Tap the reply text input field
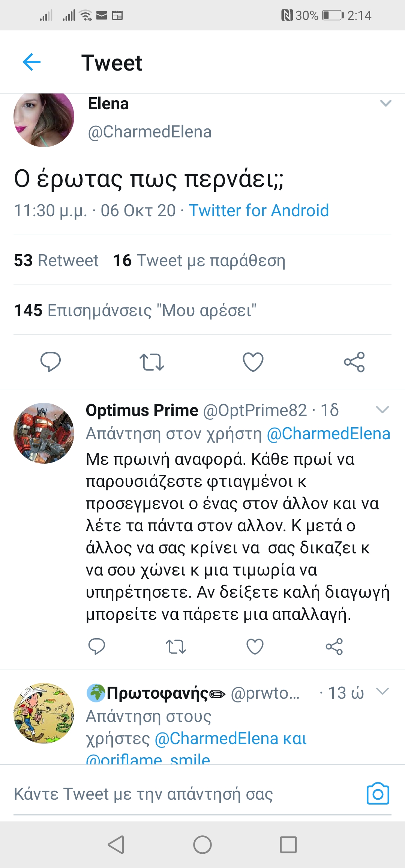This screenshot has height=868, width=405. pos(180,794)
